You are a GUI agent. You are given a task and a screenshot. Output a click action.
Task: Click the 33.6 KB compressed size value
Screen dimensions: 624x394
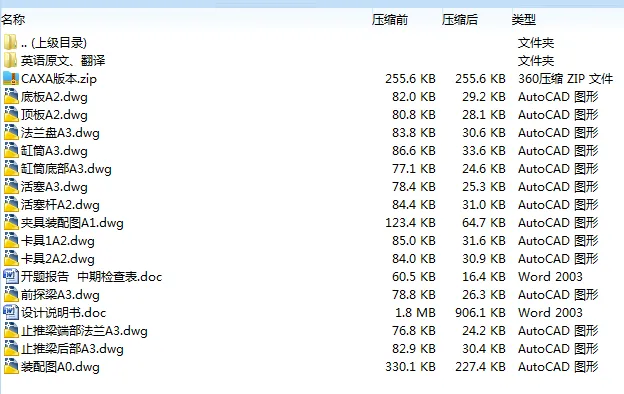coord(484,150)
